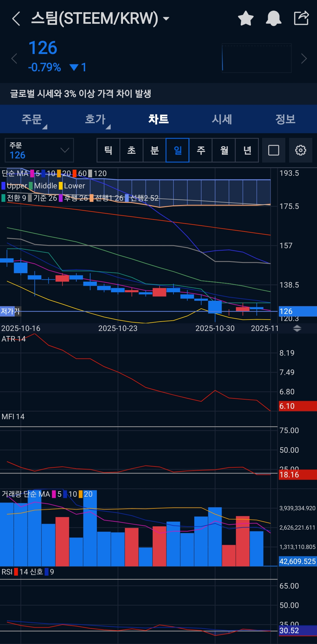The width and height of the screenshot is (317, 644).
Task: Tap the 기준 26 Ichimoku legend
Action: (43, 198)
